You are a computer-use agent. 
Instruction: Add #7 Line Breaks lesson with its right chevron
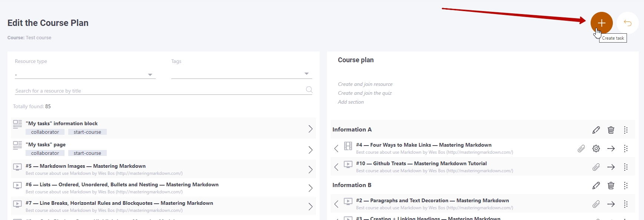[310, 206]
